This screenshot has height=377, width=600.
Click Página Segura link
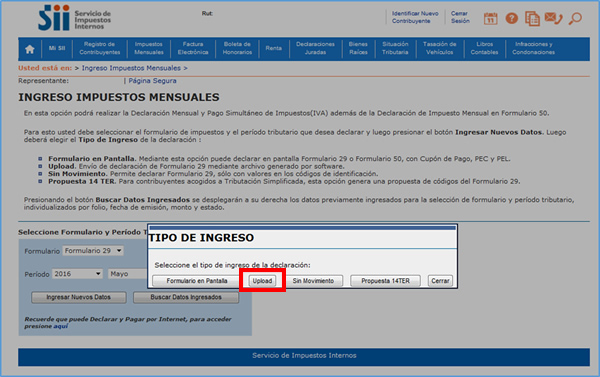[x=152, y=81]
